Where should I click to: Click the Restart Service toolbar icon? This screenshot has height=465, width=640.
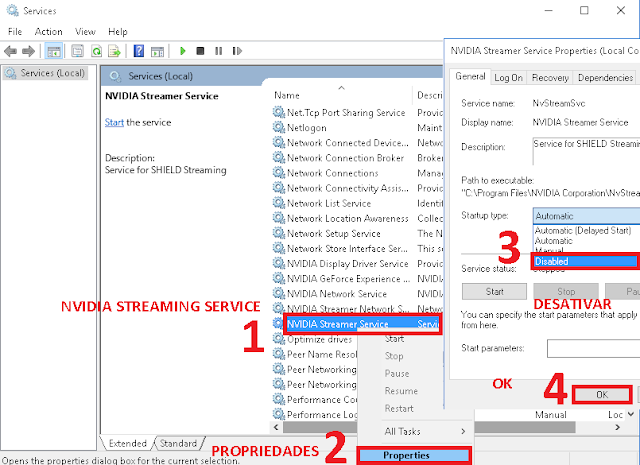237,51
